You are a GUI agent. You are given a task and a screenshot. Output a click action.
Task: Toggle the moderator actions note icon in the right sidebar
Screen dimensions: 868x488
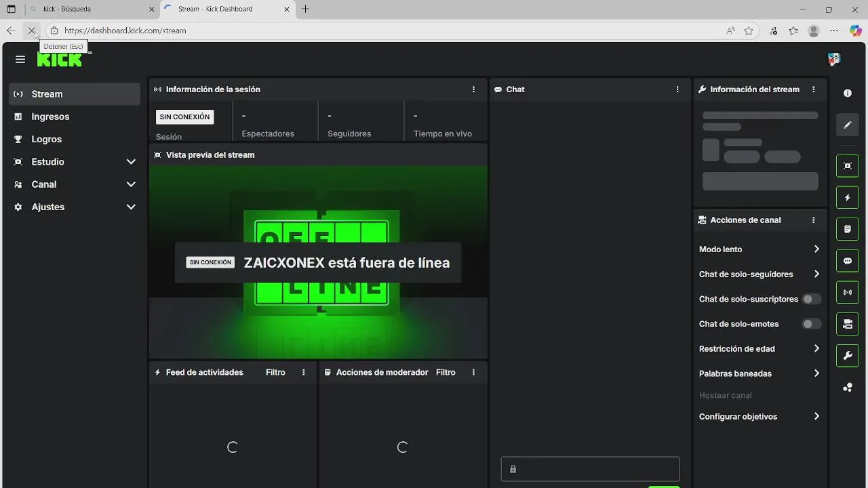[x=848, y=229]
